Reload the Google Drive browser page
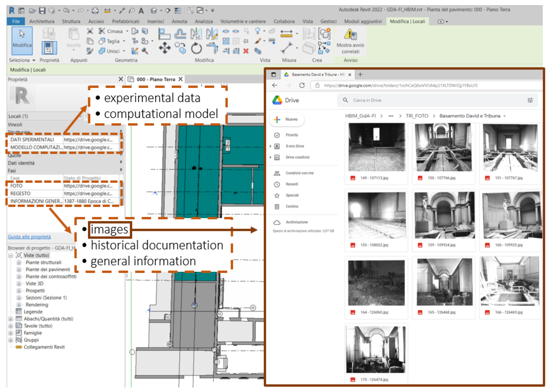The height and width of the screenshot is (392, 550). (302, 85)
